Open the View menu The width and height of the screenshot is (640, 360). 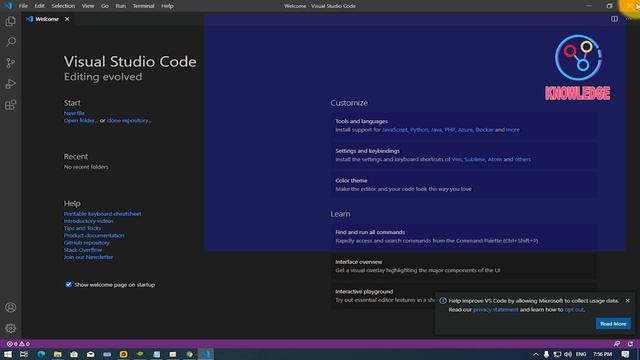(x=88, y=6)
